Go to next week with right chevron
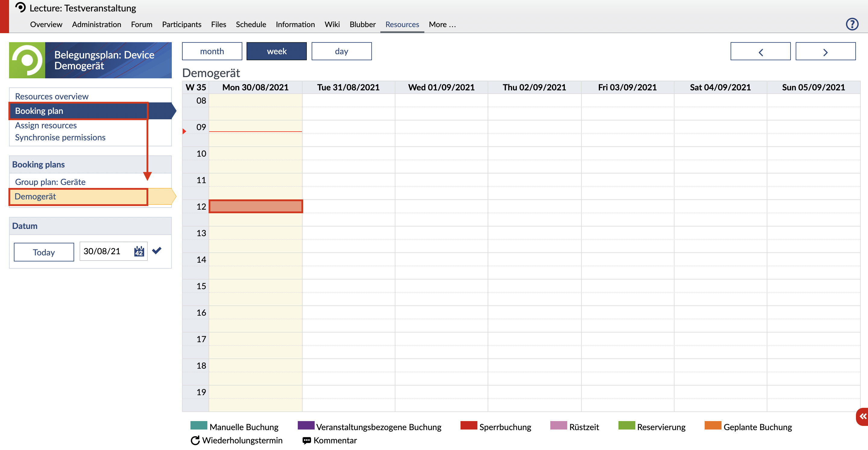 coord(825,52)
